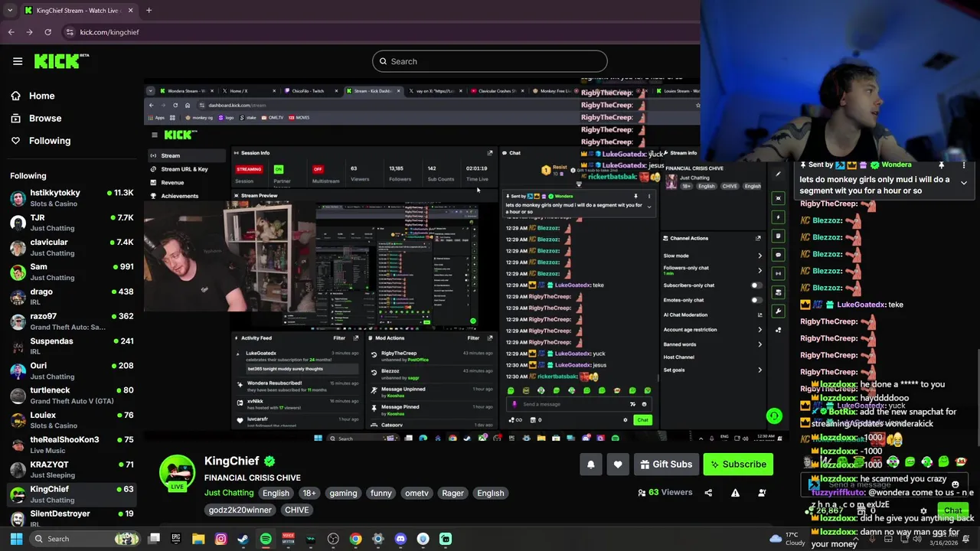Expand Set goals in streamed dashboard

coord(759,370)
